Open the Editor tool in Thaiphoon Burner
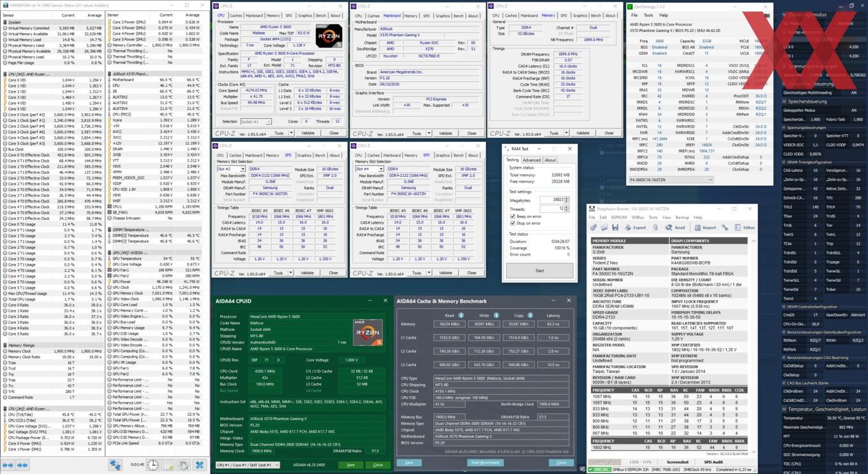 [745, 227]
